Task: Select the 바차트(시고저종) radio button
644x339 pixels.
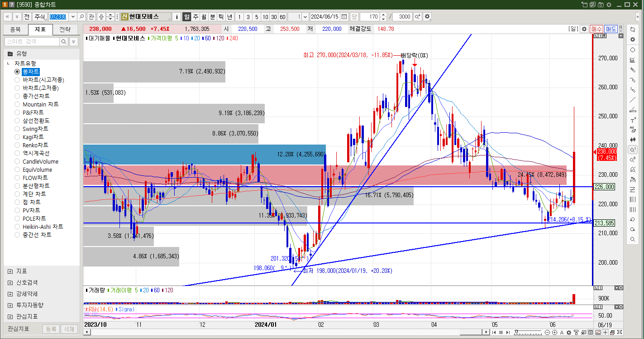Action: tap(17, 80)
